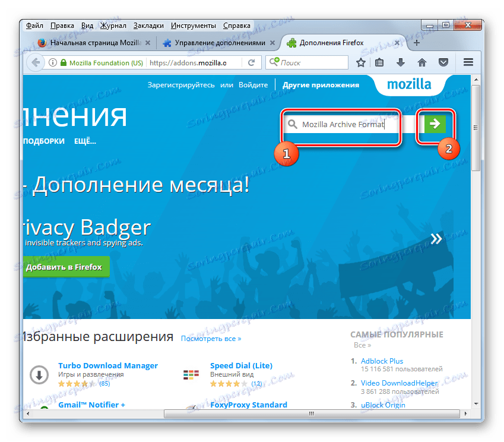Close the Управление дополнениями tab
The width and height of the screenshot is (504, 442).
pos(272,43)
